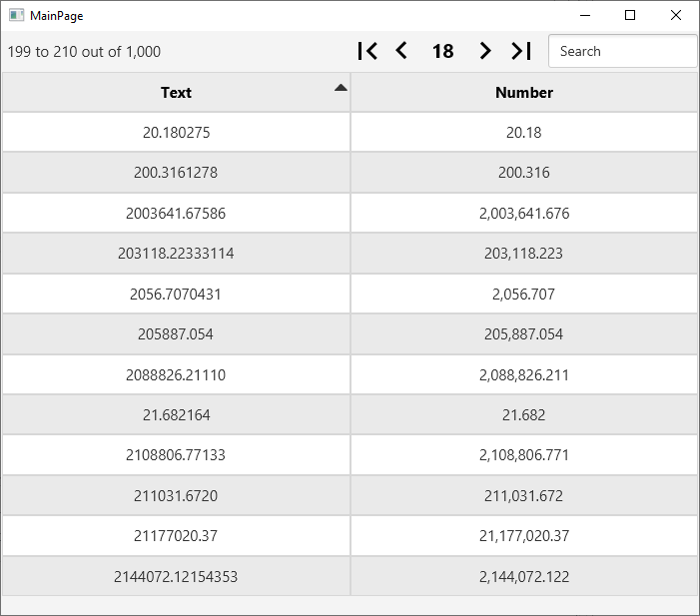This screenshot has height=616, width=700.
Task: Click the MainPage app icon in title bar
Action: point(16,16)
